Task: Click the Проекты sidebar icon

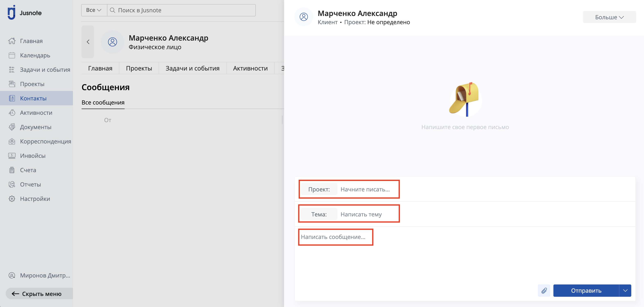Action: tap(12, 84)
